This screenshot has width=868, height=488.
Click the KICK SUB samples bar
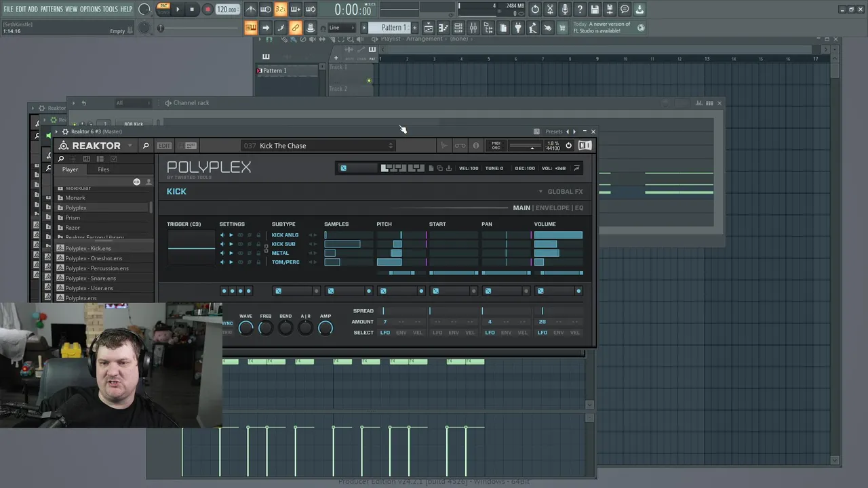coord(348,244)
